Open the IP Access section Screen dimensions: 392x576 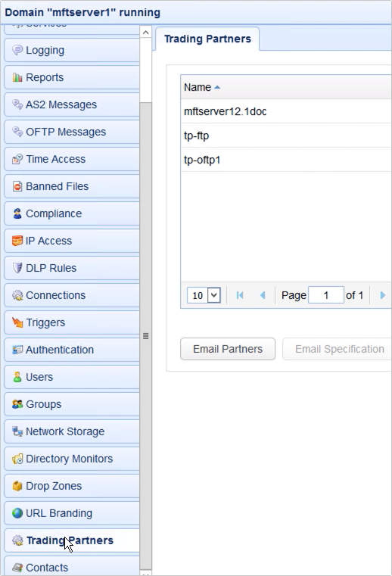pos(72,241)
